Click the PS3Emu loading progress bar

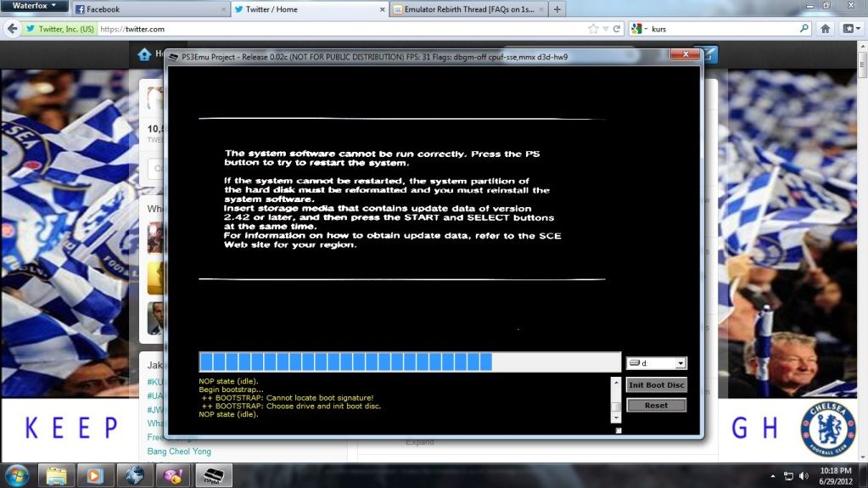pos(409,362)
